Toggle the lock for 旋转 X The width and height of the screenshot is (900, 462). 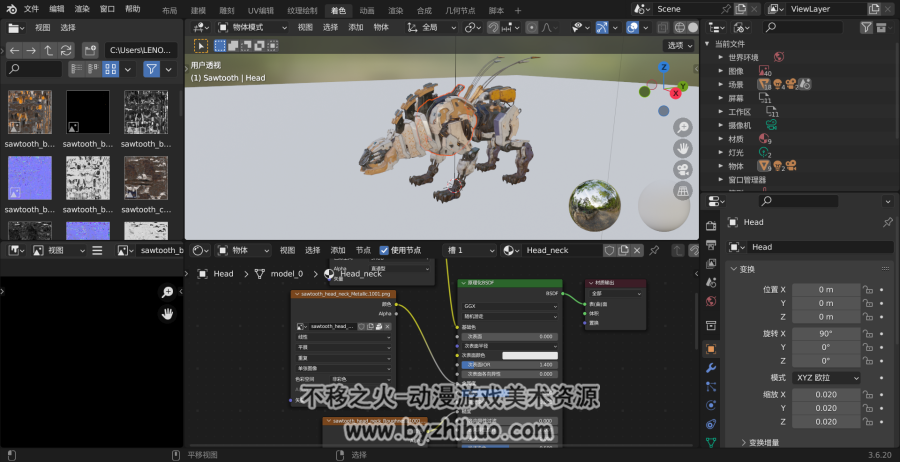click(868, 333)
